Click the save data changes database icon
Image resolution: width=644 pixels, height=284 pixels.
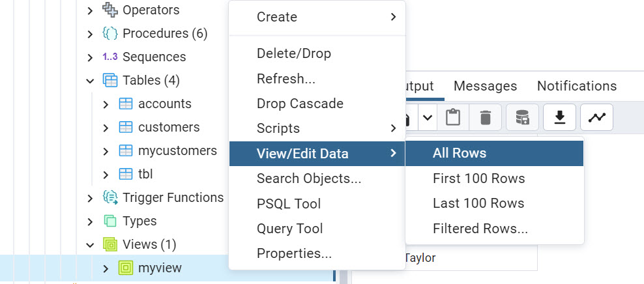522,117
